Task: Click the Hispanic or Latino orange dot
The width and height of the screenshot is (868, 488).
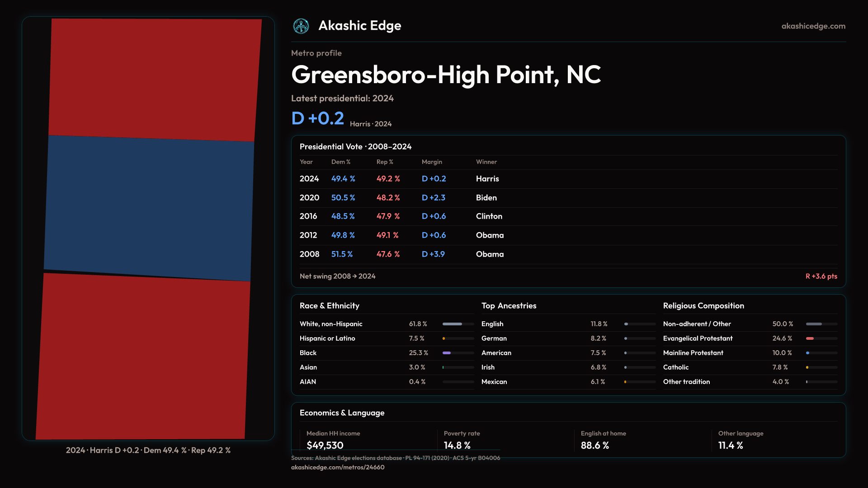Action: (x=443, y=338)
